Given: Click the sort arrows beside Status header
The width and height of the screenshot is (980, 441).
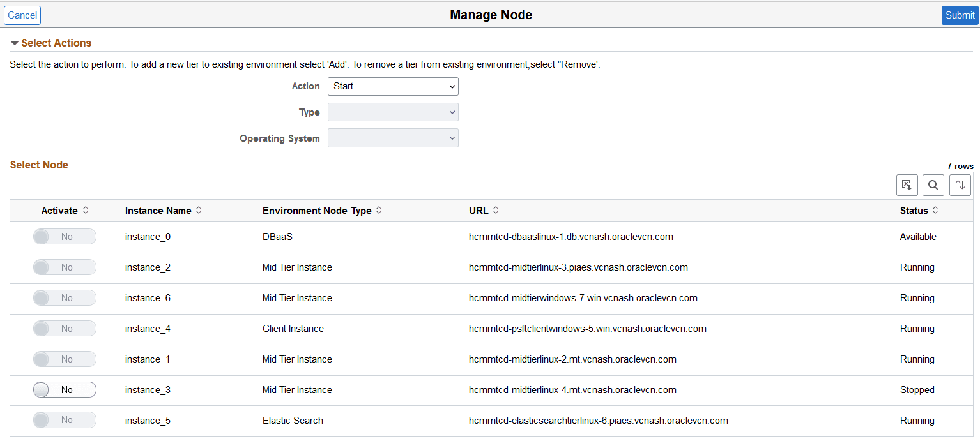Looking at the screenshot, I should pyautogui.click(x=935, y=210).
